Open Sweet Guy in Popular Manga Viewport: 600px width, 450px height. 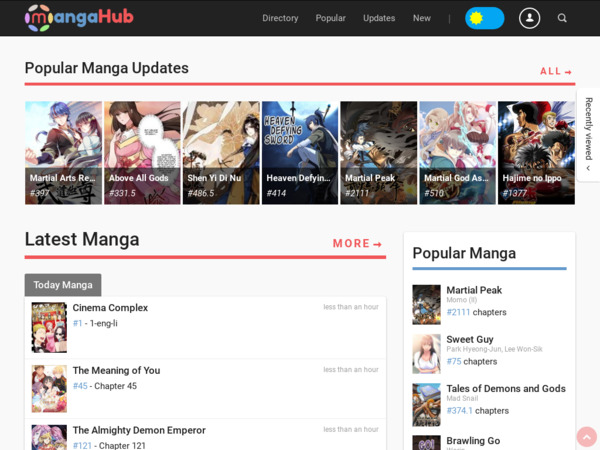click(x=470, y=339)
